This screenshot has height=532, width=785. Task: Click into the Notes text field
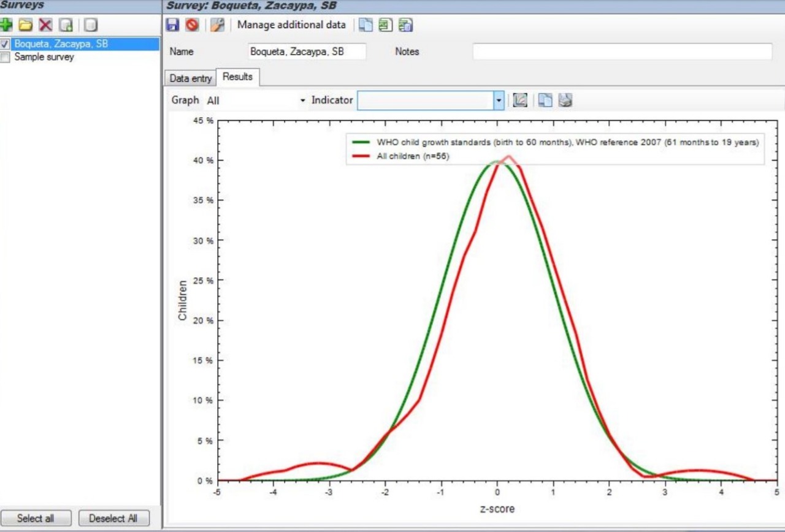[x=622, y=52]
